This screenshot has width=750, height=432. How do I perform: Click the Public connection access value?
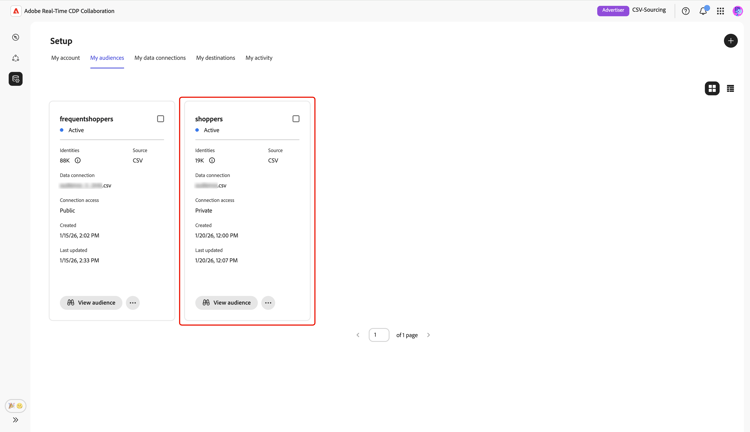coord(67,210)
